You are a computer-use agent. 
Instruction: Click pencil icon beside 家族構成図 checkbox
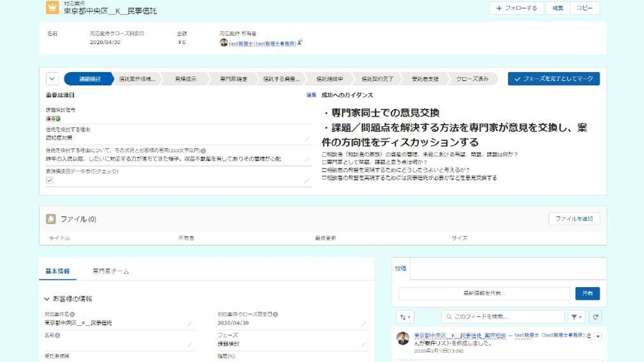click(x=307, y=181)
